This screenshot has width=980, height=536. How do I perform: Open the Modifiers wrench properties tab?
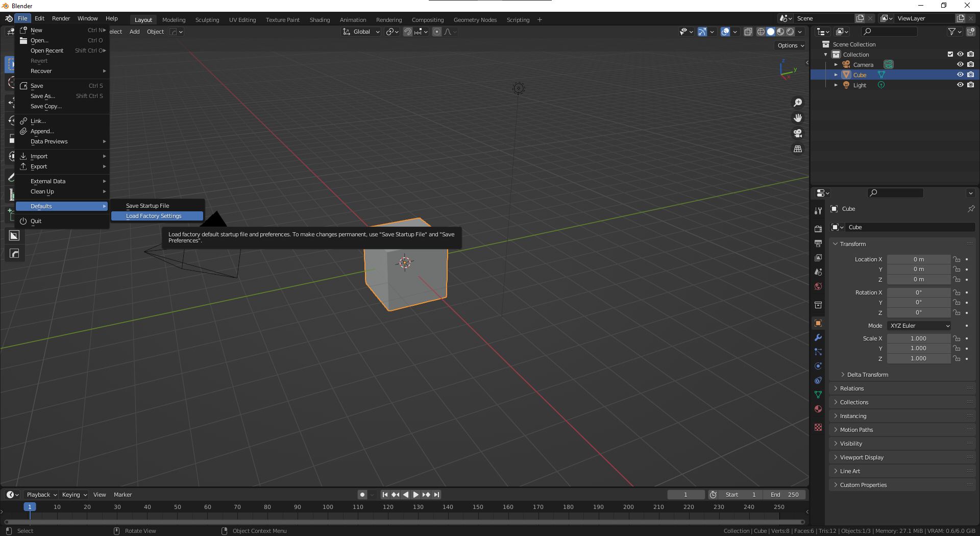point(818,337)
